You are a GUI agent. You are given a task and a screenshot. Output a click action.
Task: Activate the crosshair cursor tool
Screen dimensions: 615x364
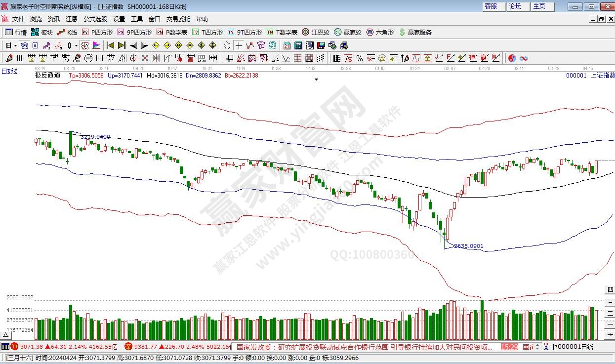pyautogui.click(x=239, y=45)
